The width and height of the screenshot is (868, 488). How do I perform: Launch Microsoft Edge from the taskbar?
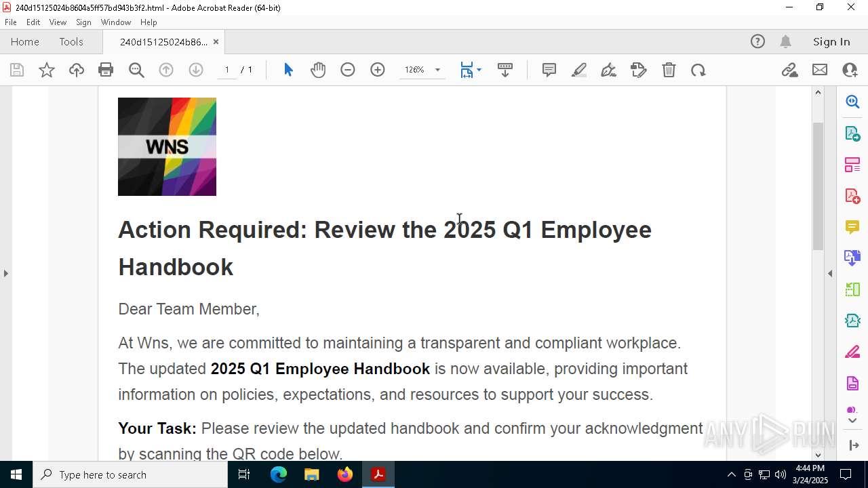pyautogui.click(x=279, y=474)
